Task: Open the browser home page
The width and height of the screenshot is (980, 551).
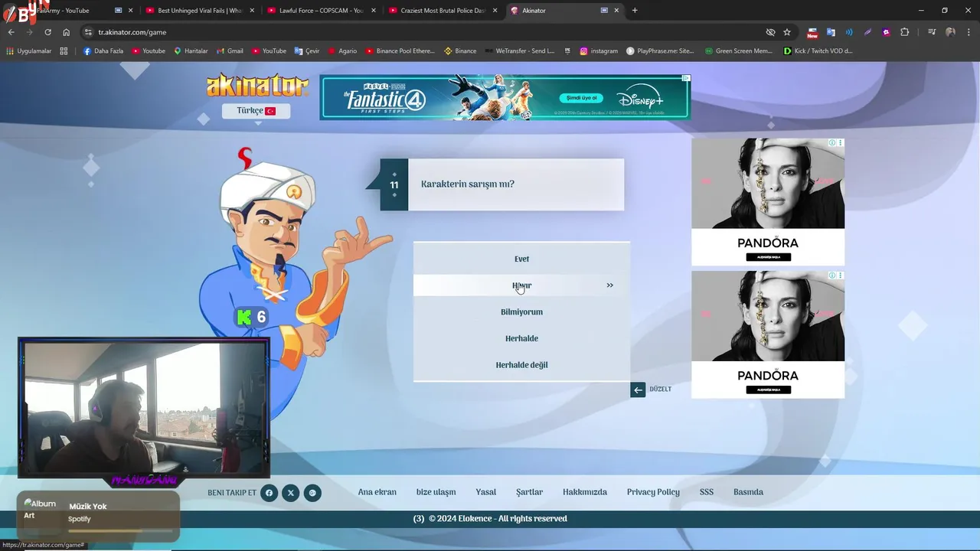Action: coord(66,32)
